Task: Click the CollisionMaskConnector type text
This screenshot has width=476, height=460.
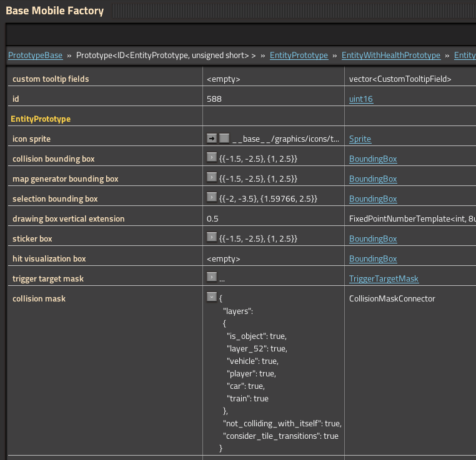Action: [392, 299]
